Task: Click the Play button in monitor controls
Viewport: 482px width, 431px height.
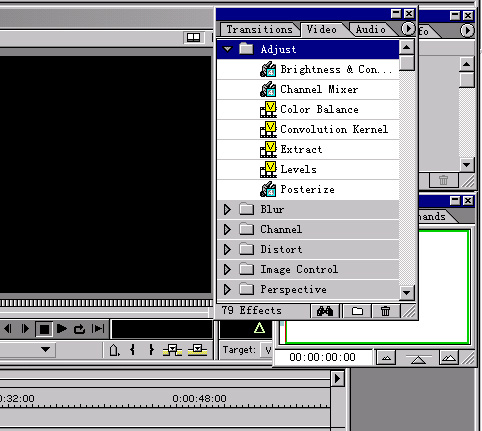Action: tap(61, 329)
